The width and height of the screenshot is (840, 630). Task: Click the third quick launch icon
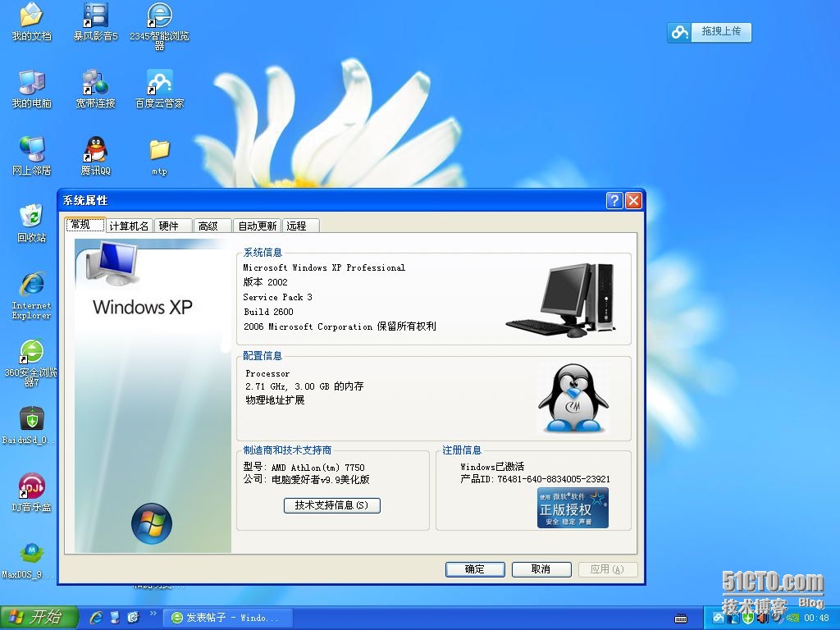(134, 618)
